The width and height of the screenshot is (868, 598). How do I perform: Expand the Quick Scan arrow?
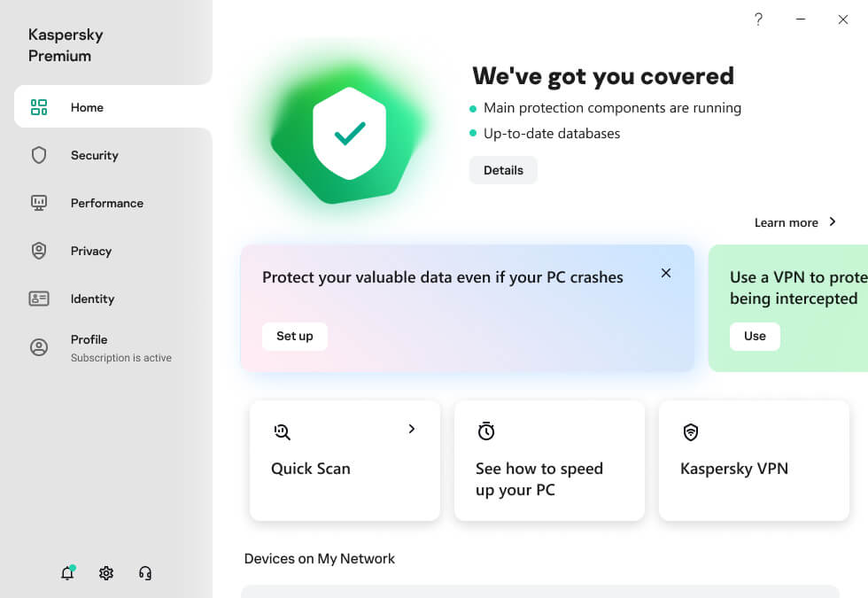coord(412,429)
